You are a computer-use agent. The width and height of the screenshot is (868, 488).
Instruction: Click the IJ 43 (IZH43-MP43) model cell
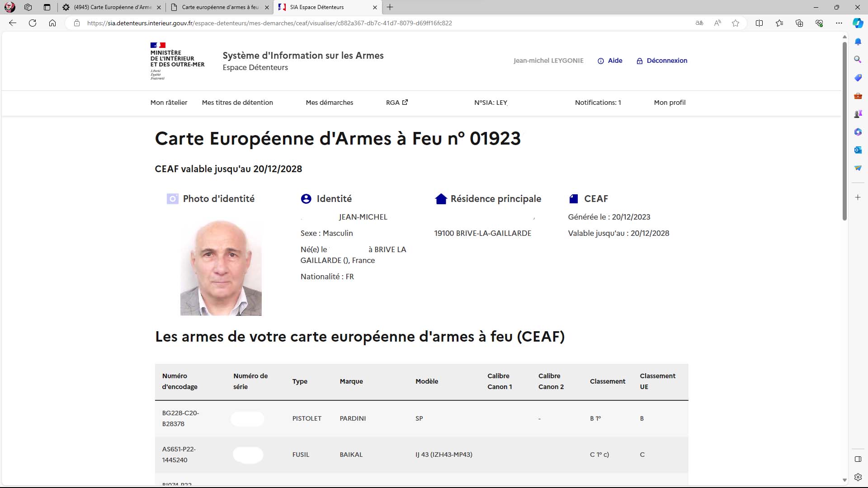(x=444, y=455)
